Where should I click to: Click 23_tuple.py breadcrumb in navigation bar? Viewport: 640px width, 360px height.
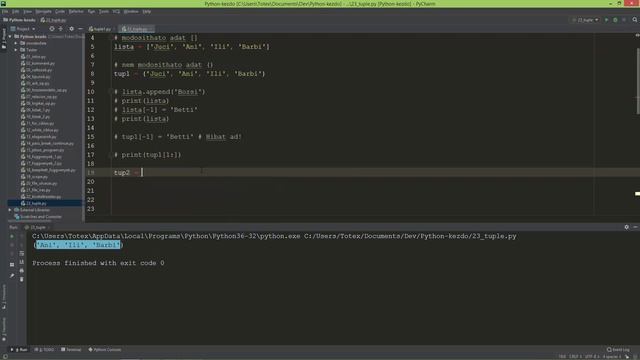[x=53, y=20]
